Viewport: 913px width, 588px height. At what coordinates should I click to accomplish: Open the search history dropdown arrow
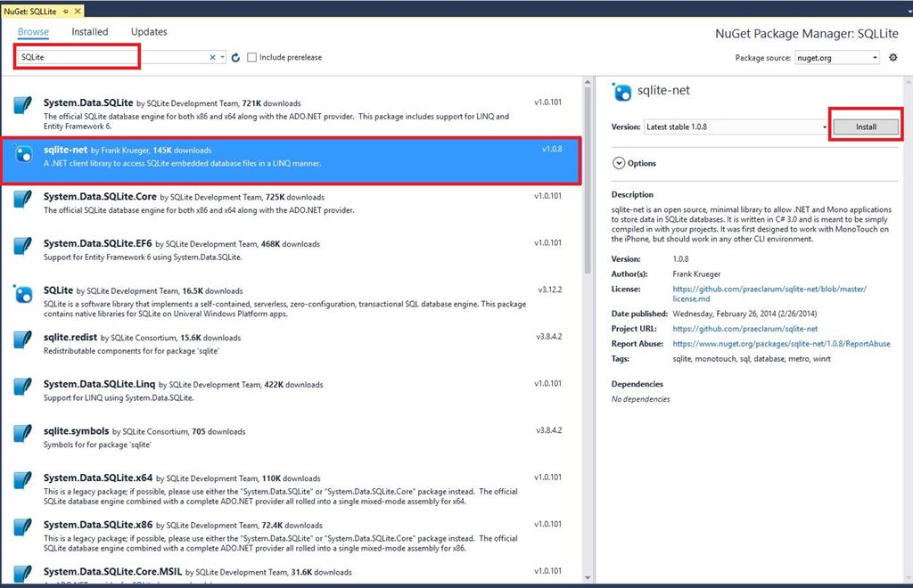pyautogui.click(x=222, y=57)
